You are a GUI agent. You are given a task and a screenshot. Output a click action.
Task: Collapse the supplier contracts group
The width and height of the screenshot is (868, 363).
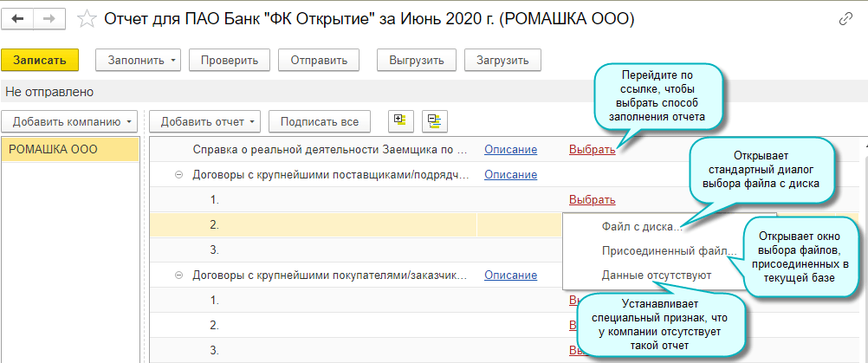point(179,175)
